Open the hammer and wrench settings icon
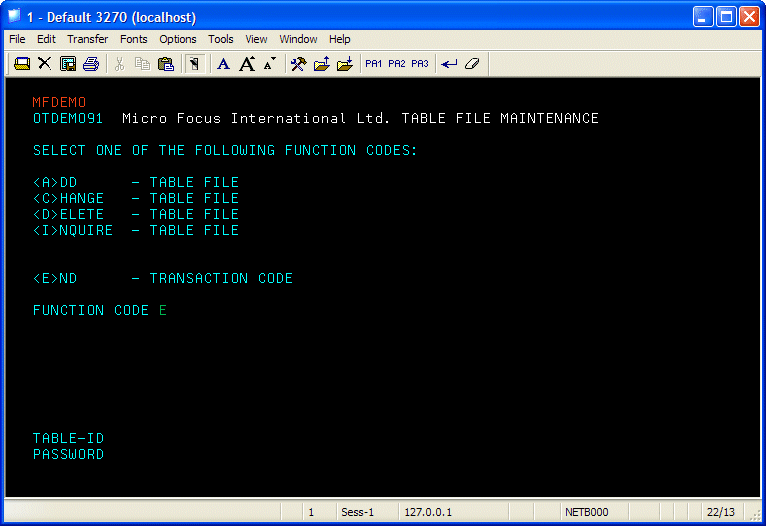 (298, 64)
